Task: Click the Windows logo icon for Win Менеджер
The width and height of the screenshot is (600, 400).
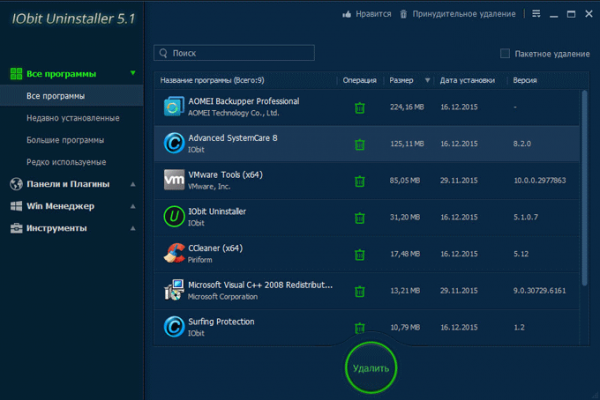Action: (16, 206)
